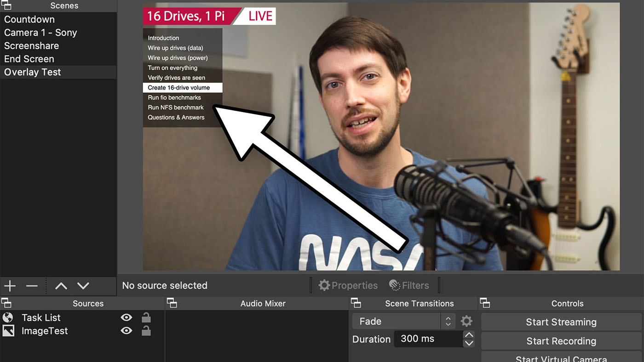Viewport: 644px width, 362px height.
Task: Select the Overlay Test scene
Action: (58, 72)
